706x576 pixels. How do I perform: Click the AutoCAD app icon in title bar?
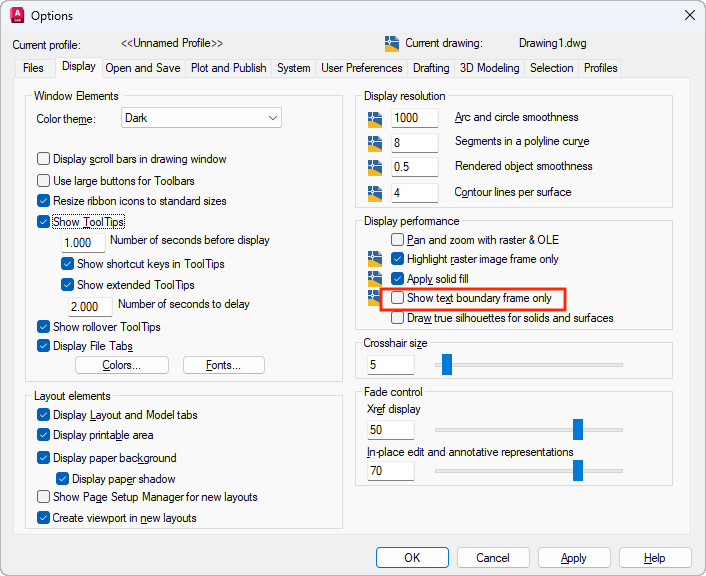17,15
